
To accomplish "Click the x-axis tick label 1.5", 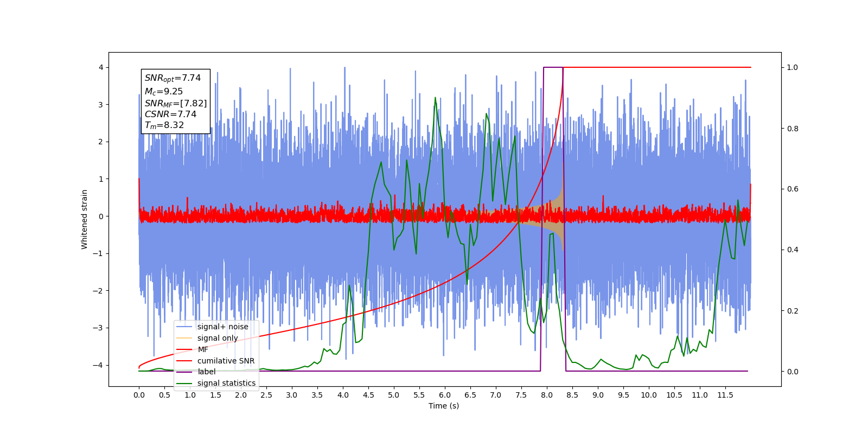I will [x=215, y=395].
